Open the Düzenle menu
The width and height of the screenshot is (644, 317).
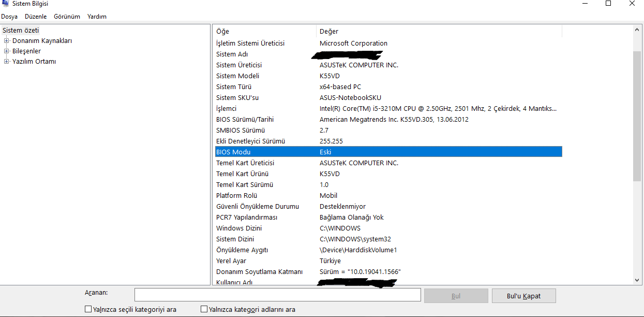click(36, 17)
